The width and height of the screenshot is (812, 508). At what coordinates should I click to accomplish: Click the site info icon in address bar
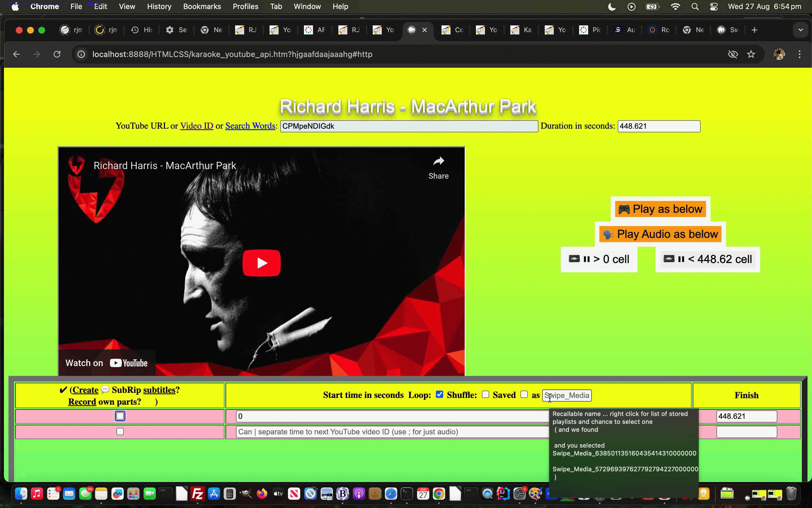81,54
